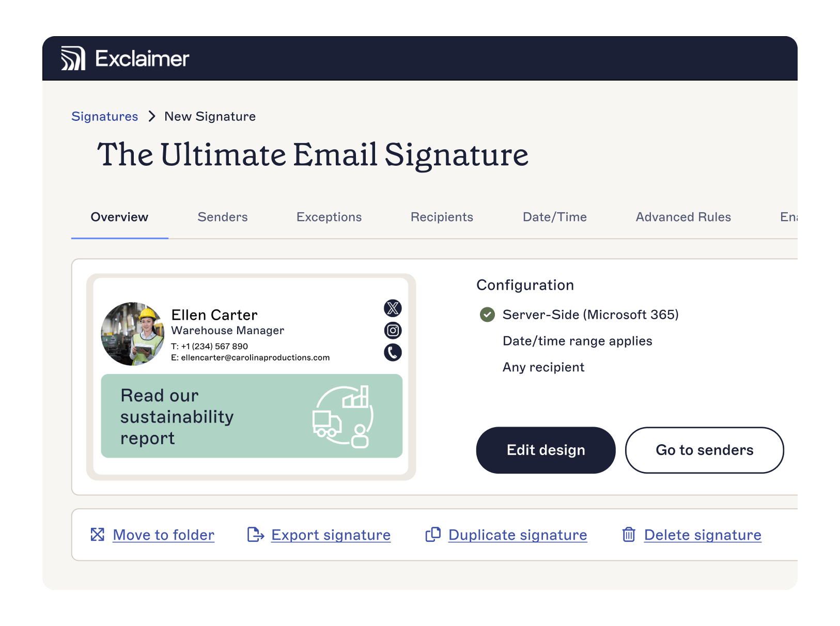Click the Go to senders button
This screenshot has height=626, width=840.
704,450
